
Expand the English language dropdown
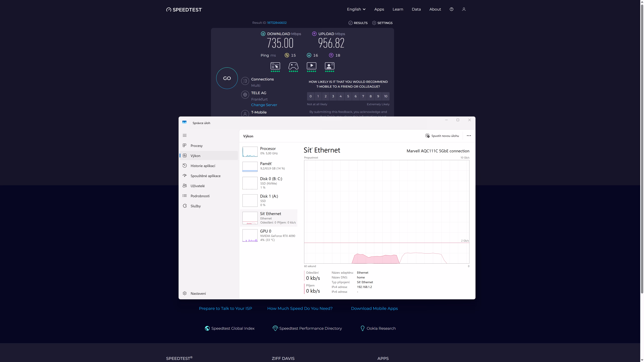point(356,9)
